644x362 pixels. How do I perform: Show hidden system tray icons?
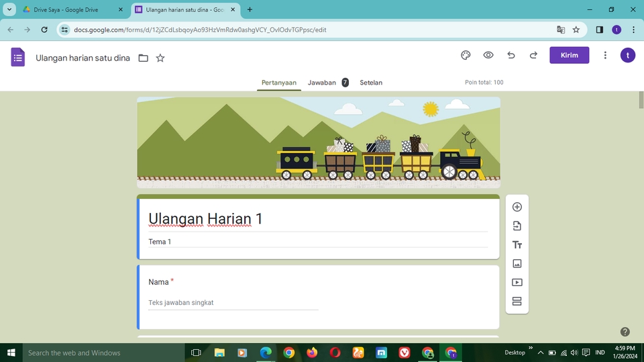pyautogui.click(x=541, y=353)
